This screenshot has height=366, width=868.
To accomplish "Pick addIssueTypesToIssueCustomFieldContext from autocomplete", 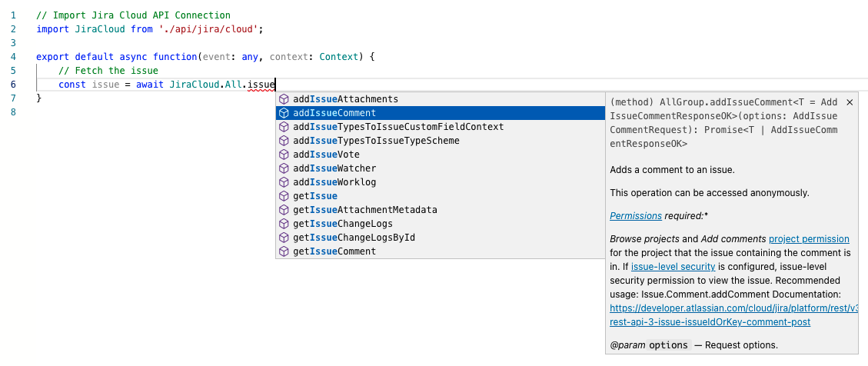I will (440, 127).
